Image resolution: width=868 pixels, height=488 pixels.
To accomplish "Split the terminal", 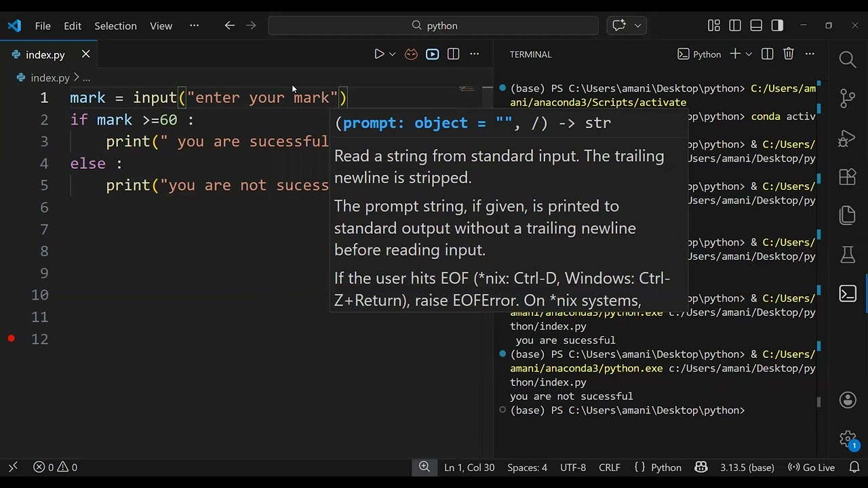I will click(767, 54).
